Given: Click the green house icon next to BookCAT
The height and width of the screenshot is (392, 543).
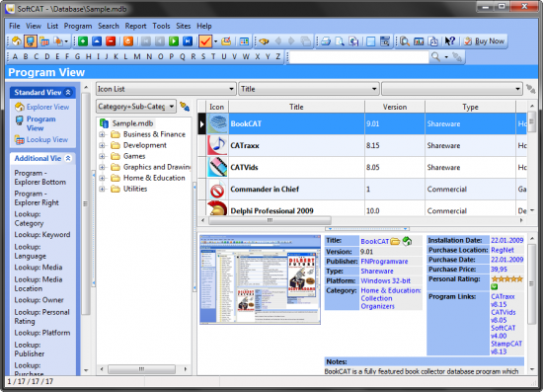Looking at the screenshot, I should point(407,241).
